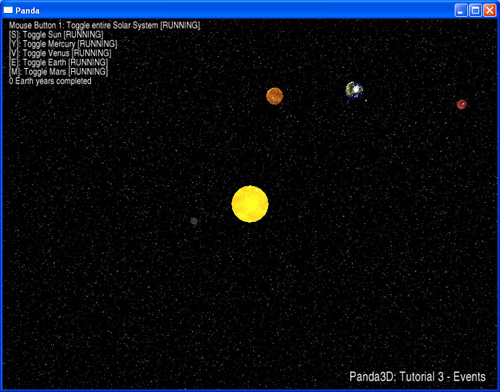Close the Panda window
This screenshot has width=500, height=392.
[x=490, y=10]
